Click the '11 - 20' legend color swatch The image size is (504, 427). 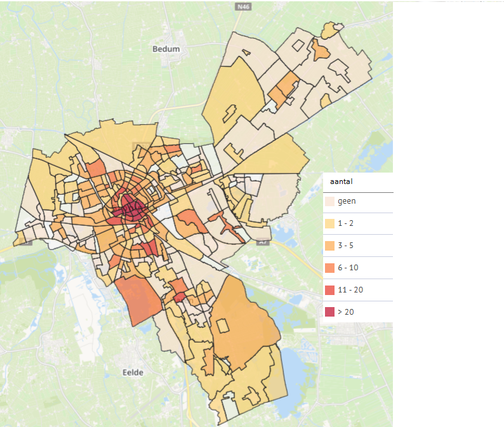330,290
